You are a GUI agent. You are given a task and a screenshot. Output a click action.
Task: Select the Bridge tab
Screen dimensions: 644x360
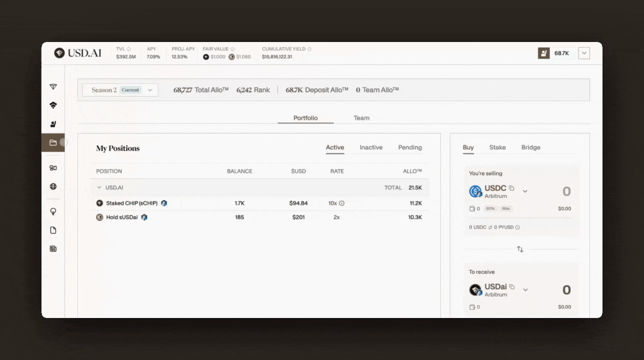531,147
